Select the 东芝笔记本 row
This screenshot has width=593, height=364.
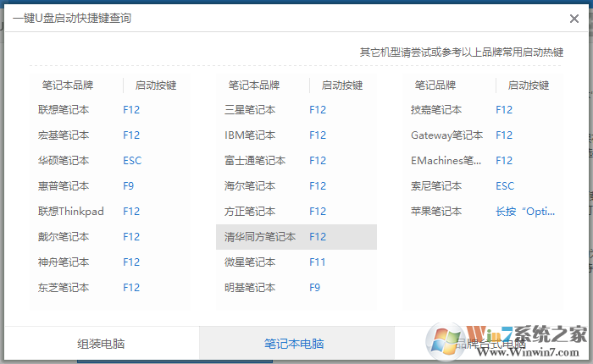pyautogui.click(x=110, y=287)
